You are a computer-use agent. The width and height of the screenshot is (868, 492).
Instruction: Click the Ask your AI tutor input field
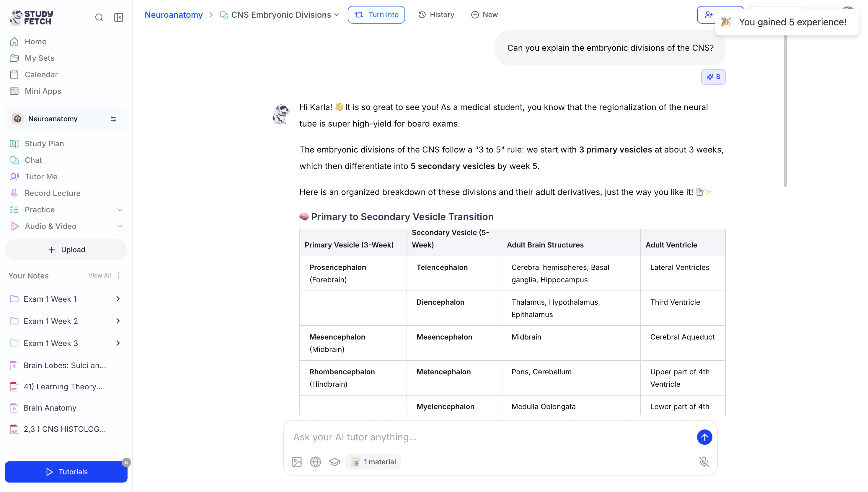point(490,437)
